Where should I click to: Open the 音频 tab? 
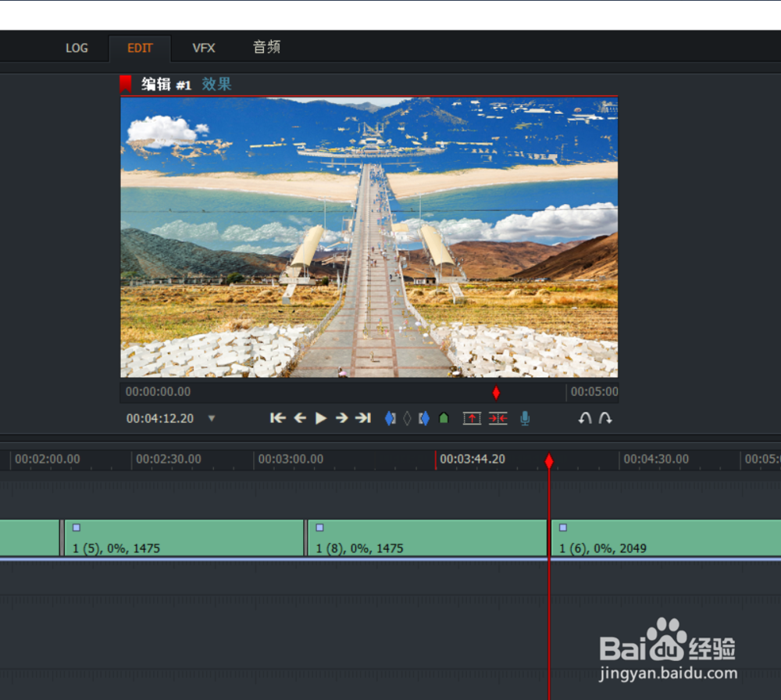265,48
